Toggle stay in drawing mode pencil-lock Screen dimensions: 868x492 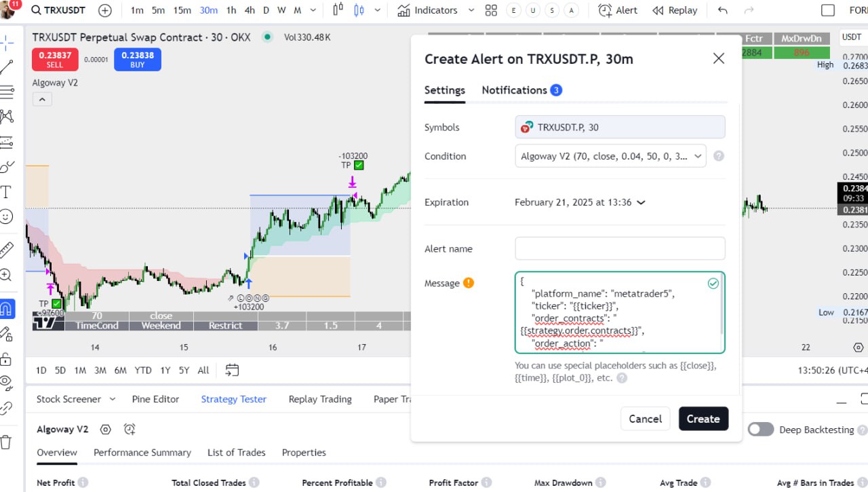pyautogui.click(x=7, y=334)
